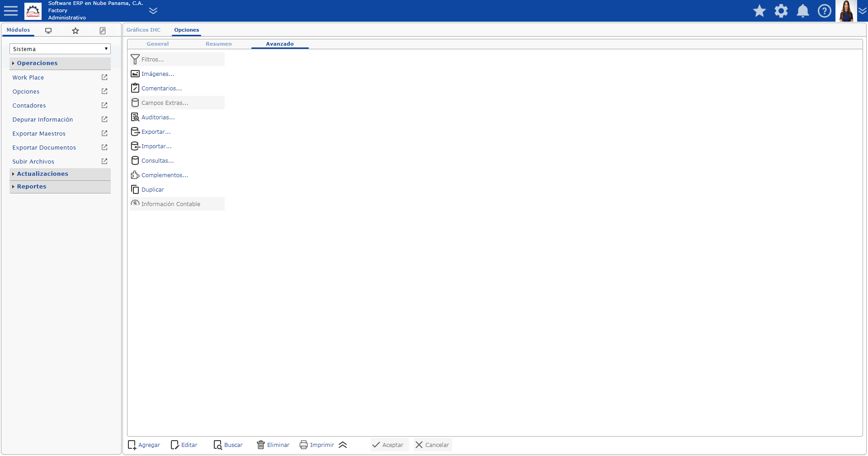Select the Avanzado subtab
Viewport: 868px width, 456px height.
point(280,44)
